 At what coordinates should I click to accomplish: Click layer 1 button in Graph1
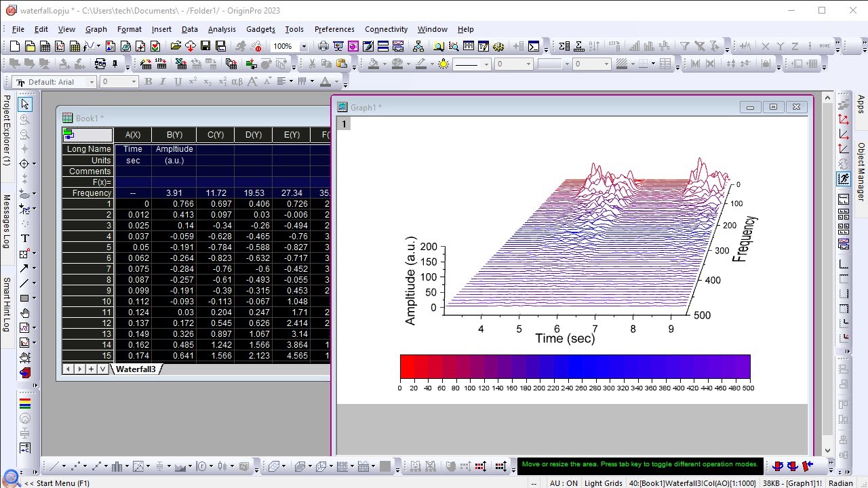click(344, 123)
